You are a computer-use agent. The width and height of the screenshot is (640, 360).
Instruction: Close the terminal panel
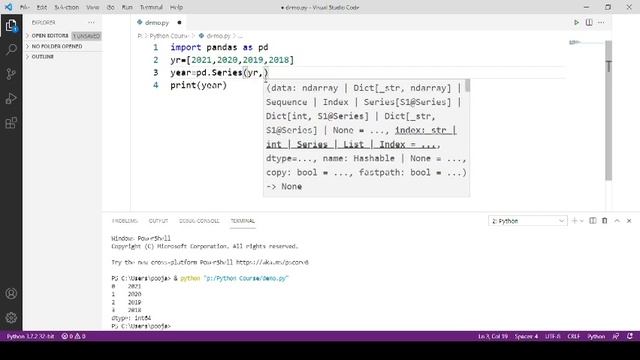[629, 221]
